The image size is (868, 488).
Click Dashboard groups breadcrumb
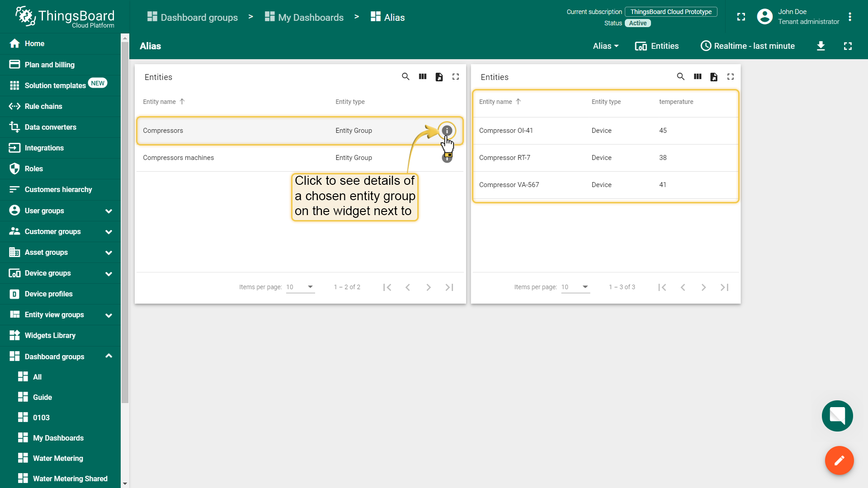[x=193, y=17]
